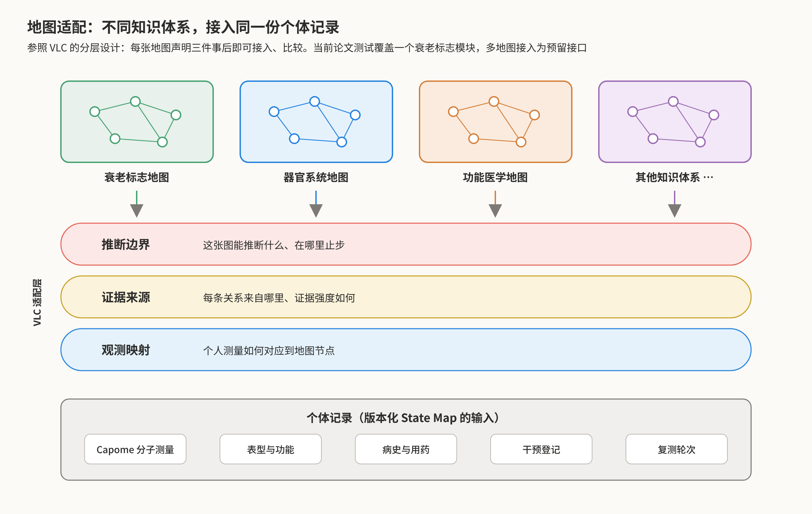Screen dimensions: 812x514
Task: Click the down arrow under 衰老标志地图
Action: pyautogui.click(x=137, y=204)
